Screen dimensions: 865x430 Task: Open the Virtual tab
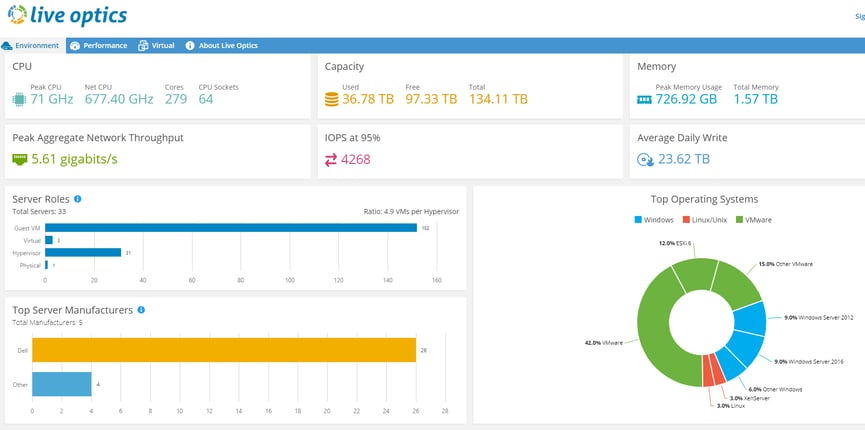pos(156,46)
